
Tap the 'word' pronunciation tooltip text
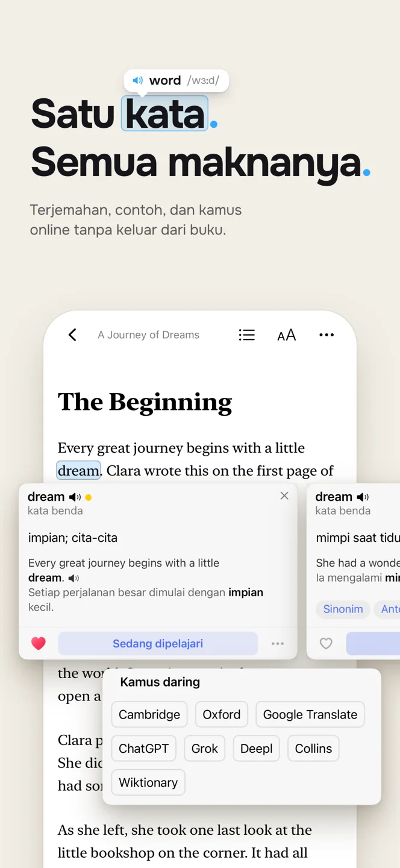(x=165, y=80)
